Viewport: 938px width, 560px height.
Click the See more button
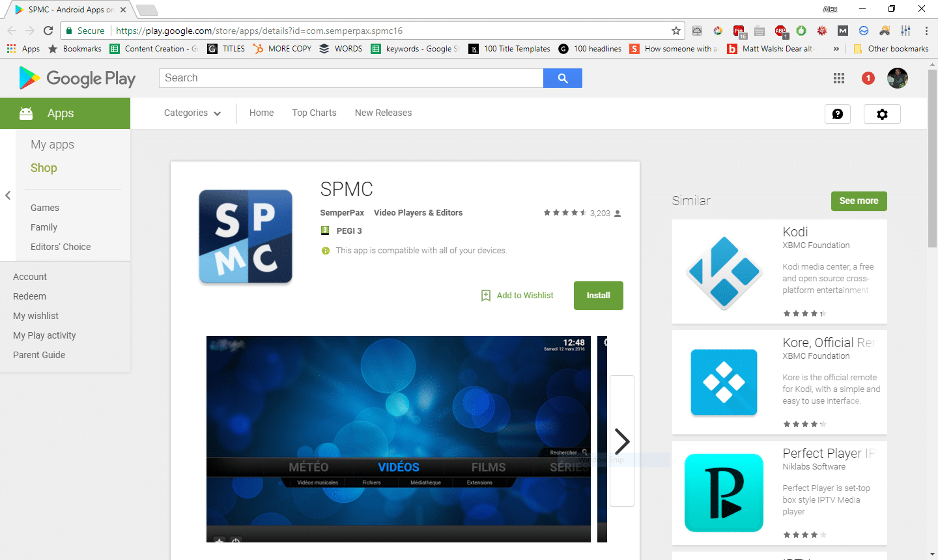coord(859,201)
